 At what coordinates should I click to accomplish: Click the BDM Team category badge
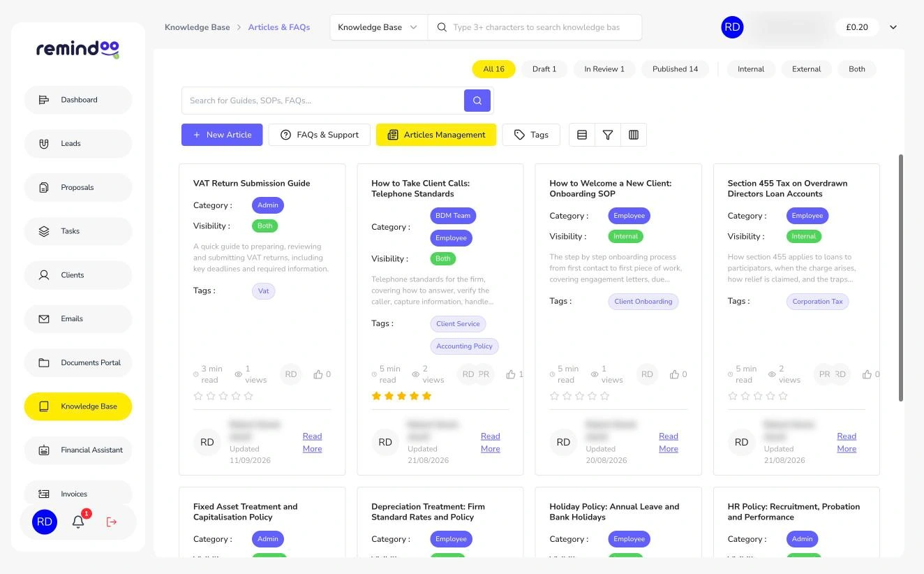pos(453,216)
